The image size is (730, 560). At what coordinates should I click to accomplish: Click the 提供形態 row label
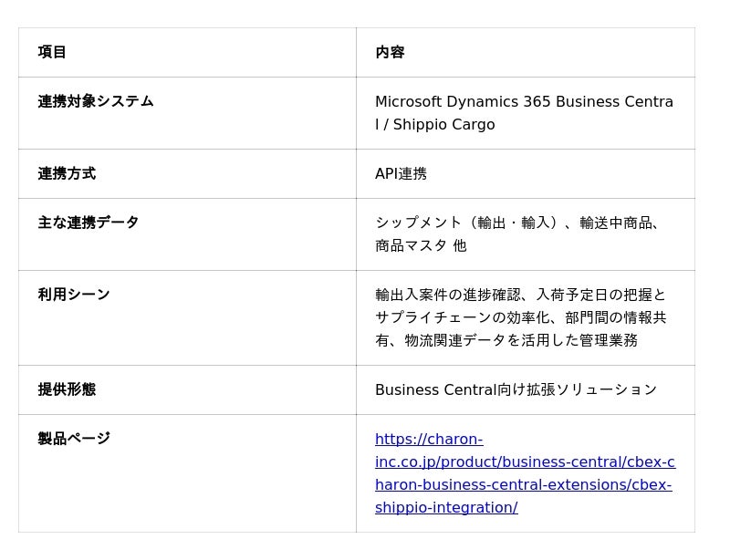[x=67, y=389]
